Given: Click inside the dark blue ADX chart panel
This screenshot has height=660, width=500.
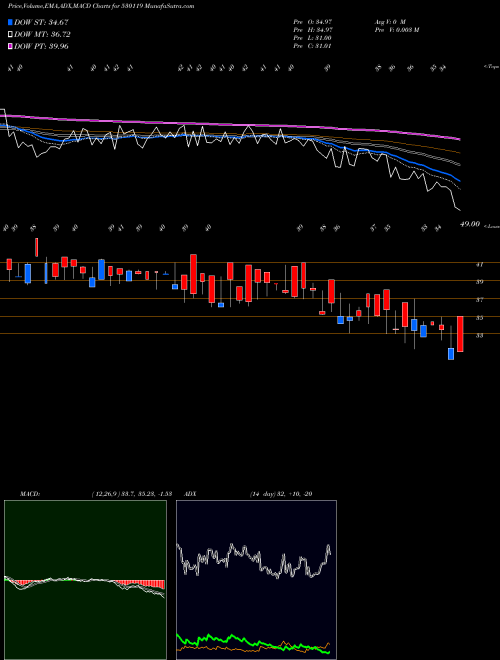Looking at the screenshot, I should point(256,580).
